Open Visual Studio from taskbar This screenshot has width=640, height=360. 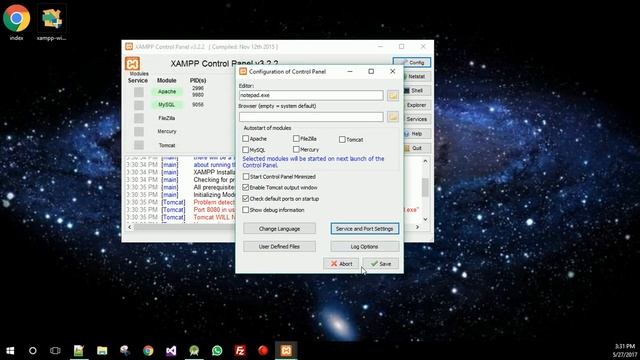[171, 351]
